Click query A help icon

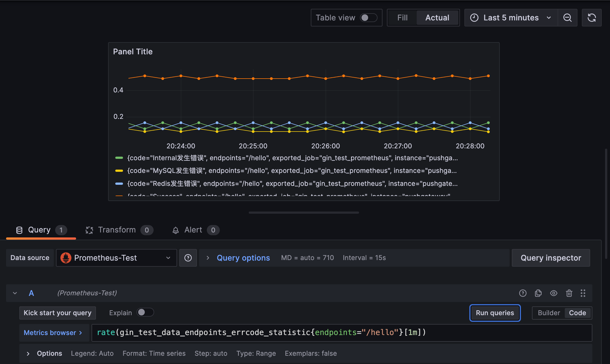pyautogui.click(x=523, y=293)
